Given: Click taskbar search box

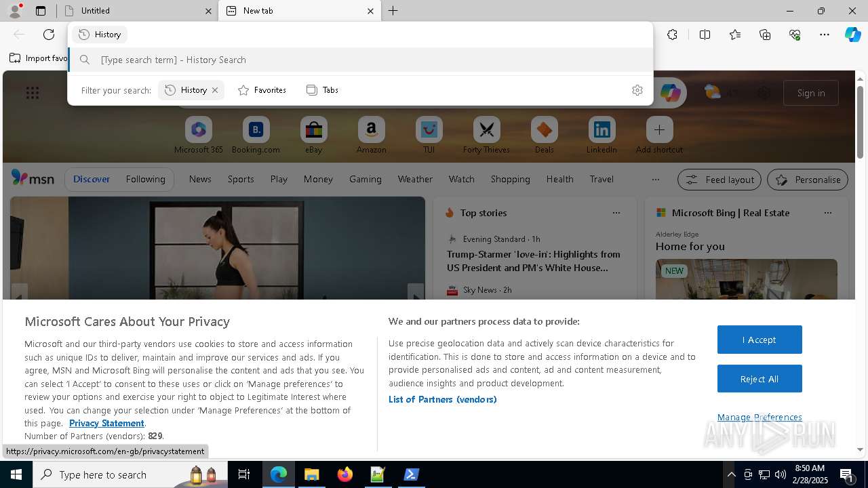Looking at the screenshot, I should [130, 474].
